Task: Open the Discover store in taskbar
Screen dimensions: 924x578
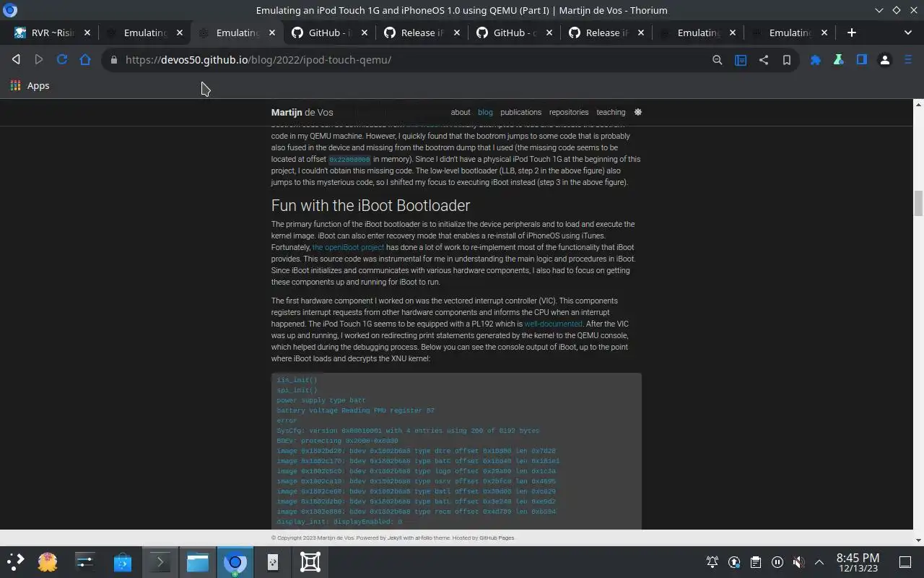Action: (123, 561)
